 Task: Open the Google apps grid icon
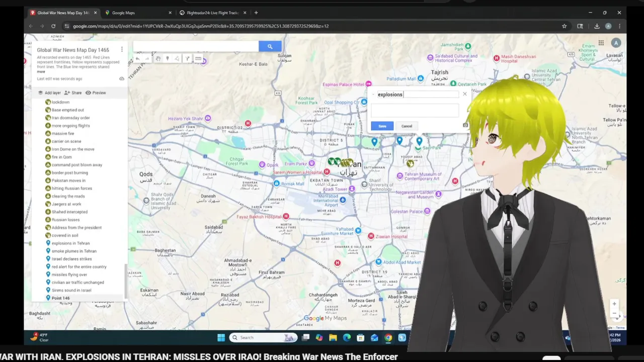point(601,43)
